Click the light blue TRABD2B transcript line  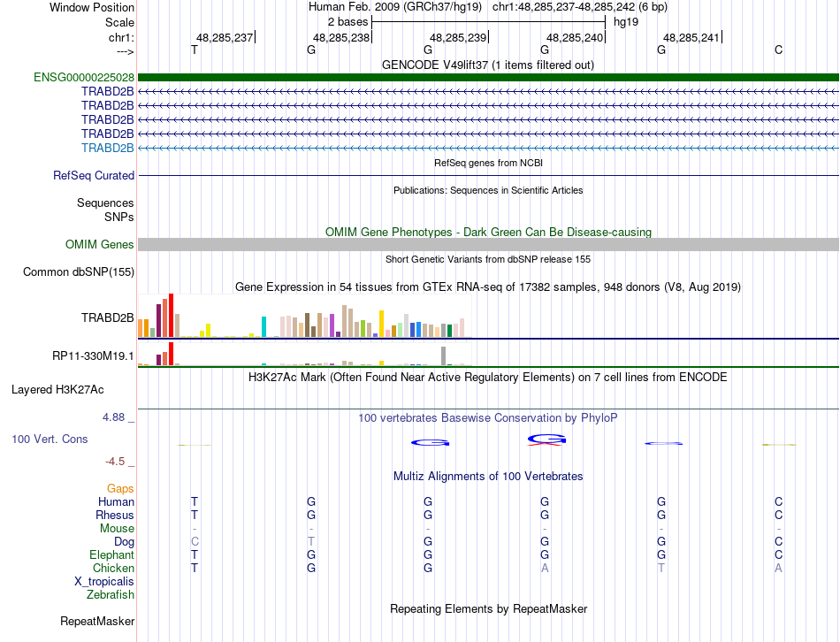point(488,148)
